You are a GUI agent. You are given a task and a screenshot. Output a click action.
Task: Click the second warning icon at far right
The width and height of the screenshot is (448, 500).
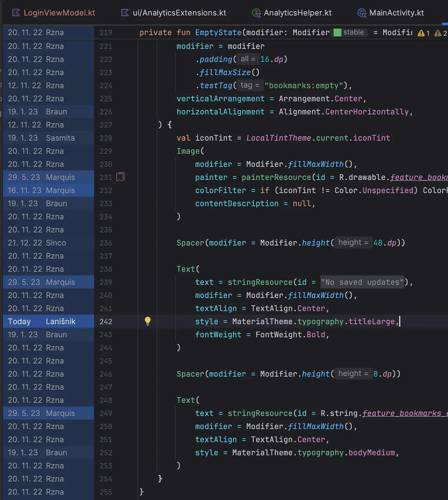tap(438, 33)
